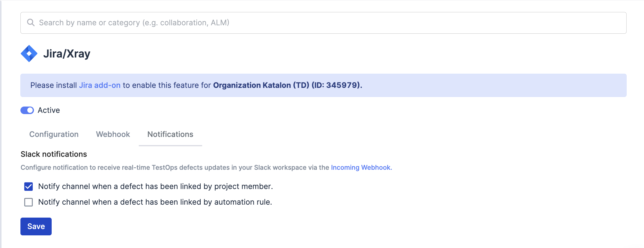Click the Slack notifications section heading
644x248 pixels.
[x=54, y=154]
